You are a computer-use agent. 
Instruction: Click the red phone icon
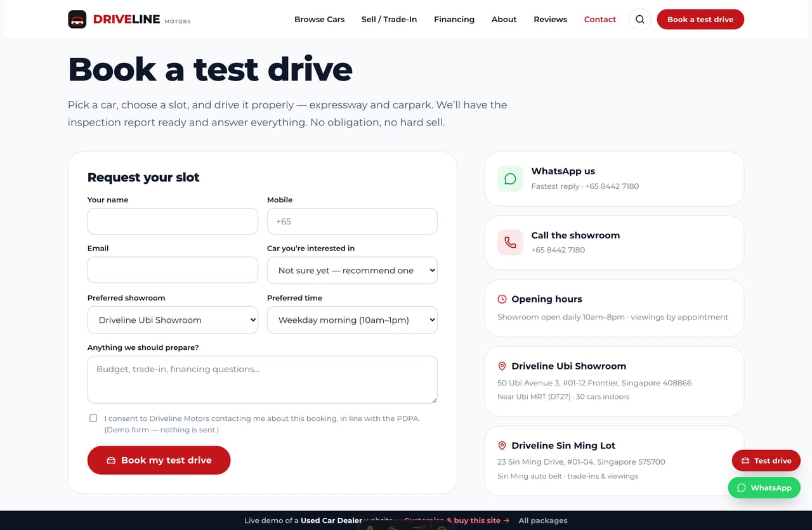click(510, 242)
